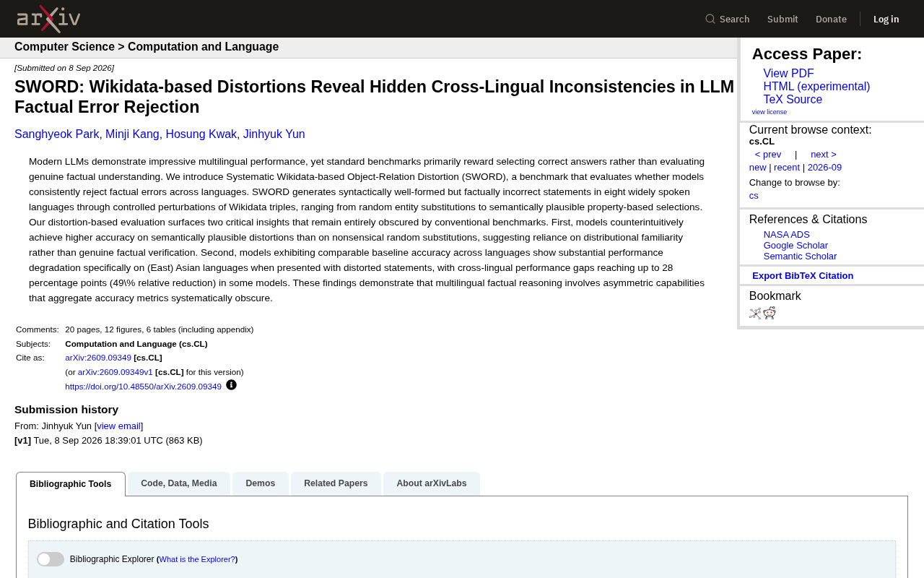Open the doi.org link
The height and width of the screenshot is (578, 924).
click(143, 387)
